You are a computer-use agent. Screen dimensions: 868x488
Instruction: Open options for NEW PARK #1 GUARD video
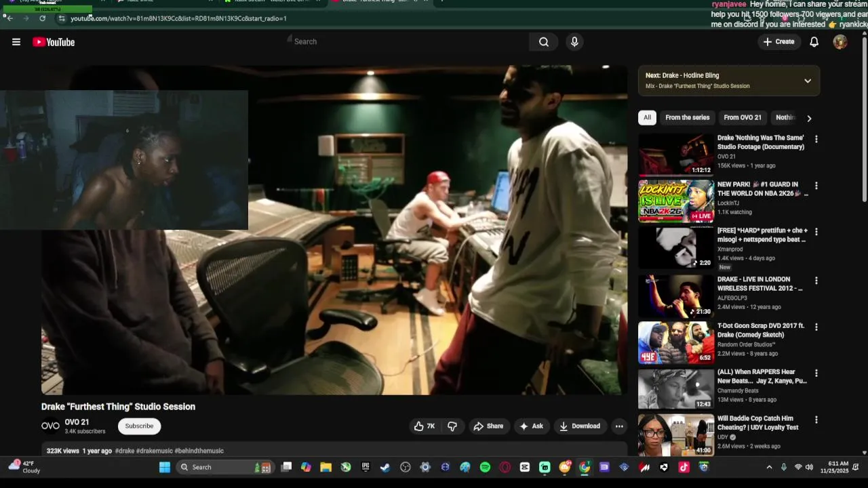click(816, 186)
